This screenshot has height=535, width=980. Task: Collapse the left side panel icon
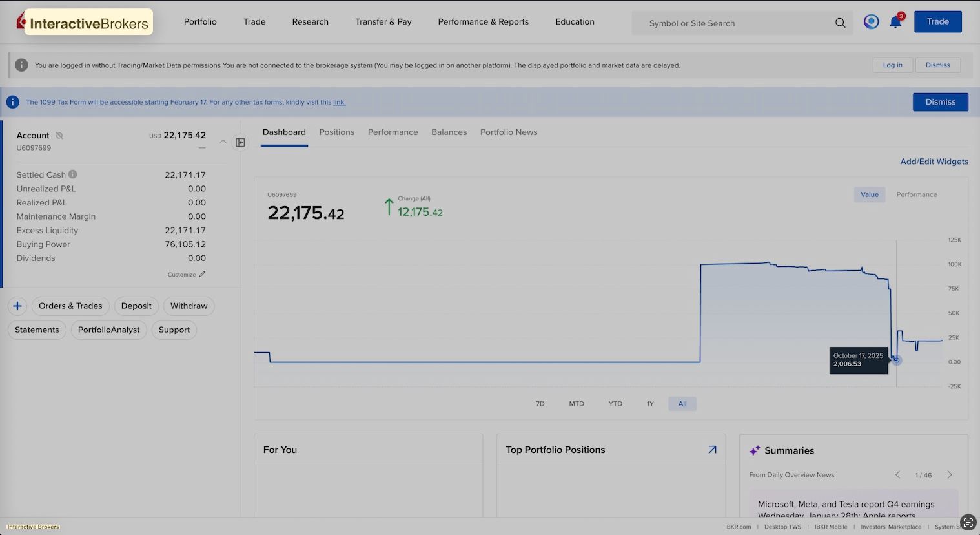[240, 142]
